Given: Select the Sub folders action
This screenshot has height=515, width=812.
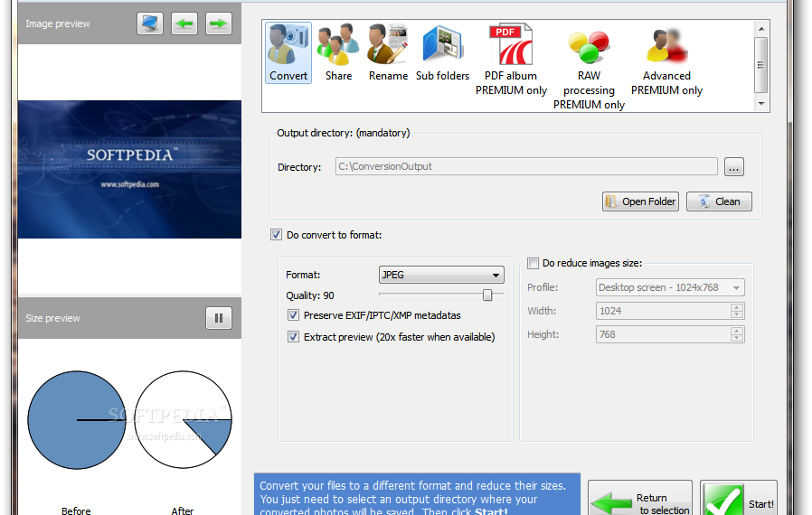Looking at the screenshot, I should (x=442, y=52).
